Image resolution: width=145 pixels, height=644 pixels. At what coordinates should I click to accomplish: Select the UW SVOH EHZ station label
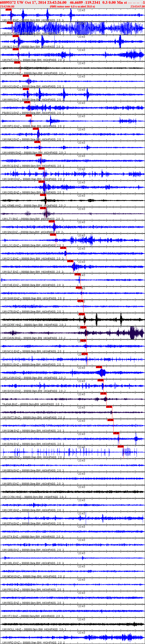coord(34,391)
